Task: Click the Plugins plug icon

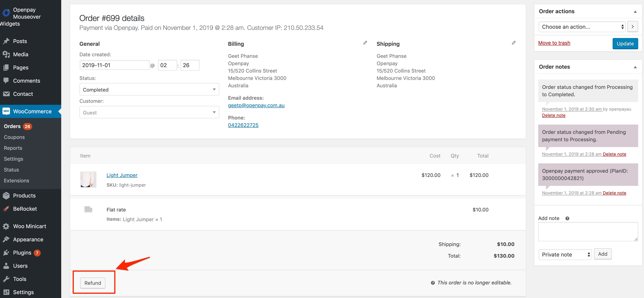Action: (x=6, y=253)
